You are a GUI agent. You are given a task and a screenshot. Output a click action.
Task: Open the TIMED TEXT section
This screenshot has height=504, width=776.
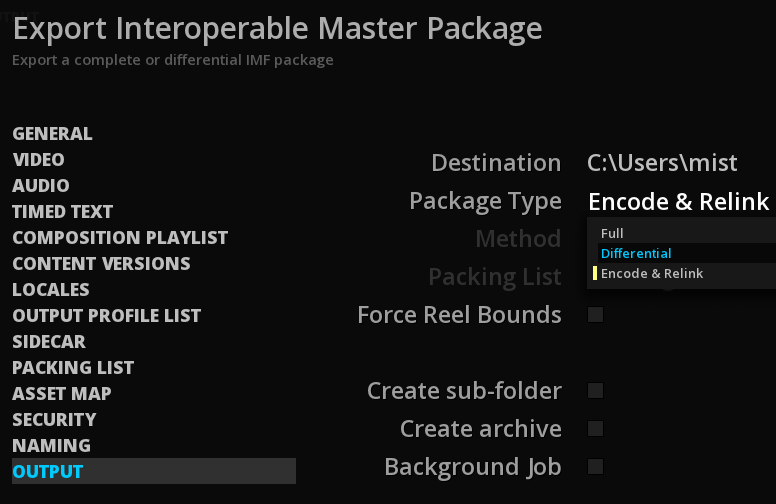[x=63, y=212]
